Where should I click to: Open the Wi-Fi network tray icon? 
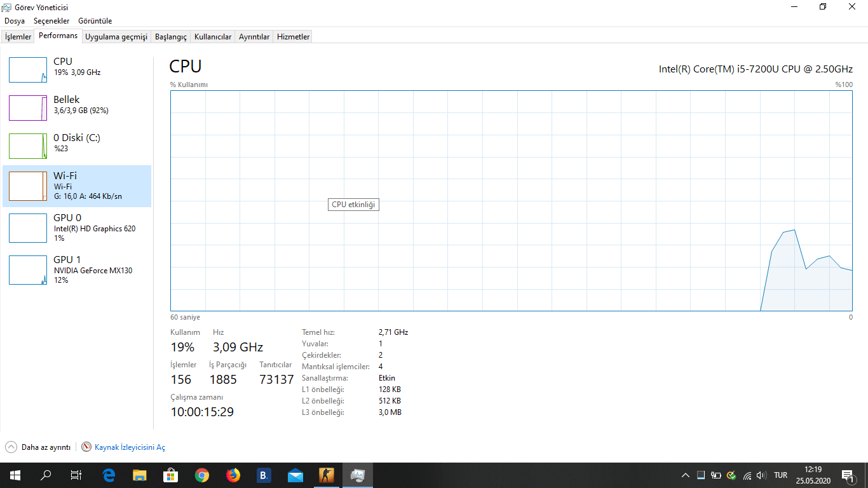tap(747, 475)
